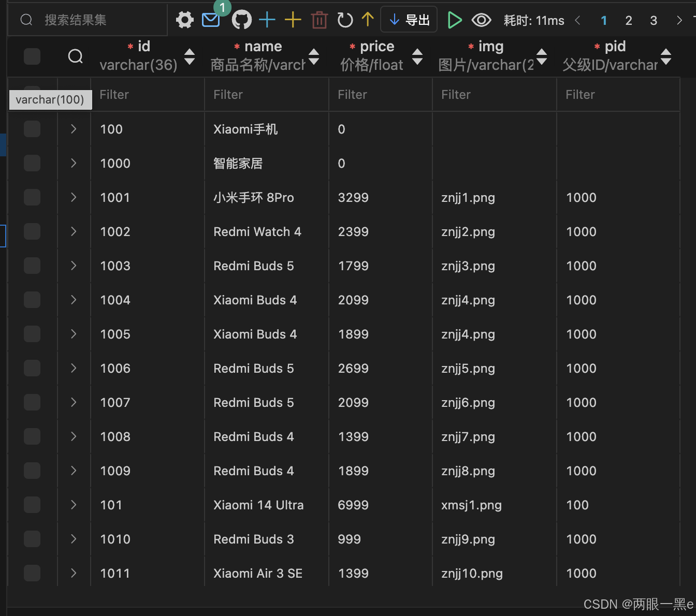The width and height of the screenshot is (696, 616).
Task: Expand the row with id 100
Action: (74, 129)
